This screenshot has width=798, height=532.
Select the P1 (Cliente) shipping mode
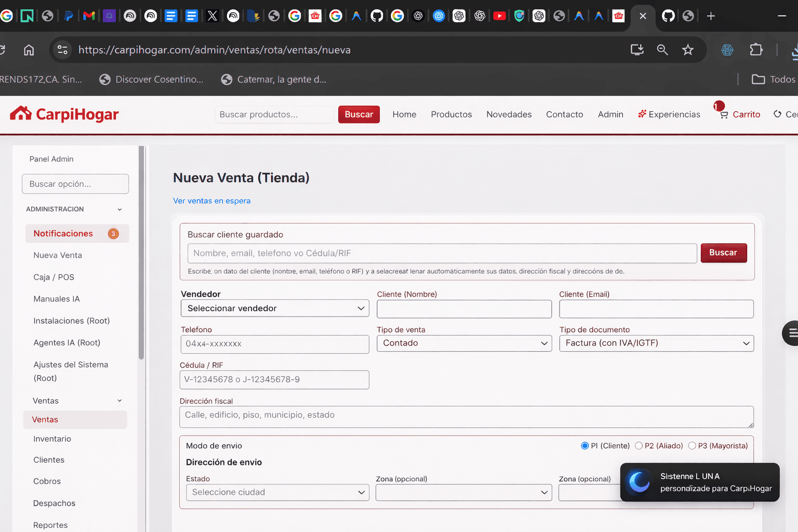point(584,445)
